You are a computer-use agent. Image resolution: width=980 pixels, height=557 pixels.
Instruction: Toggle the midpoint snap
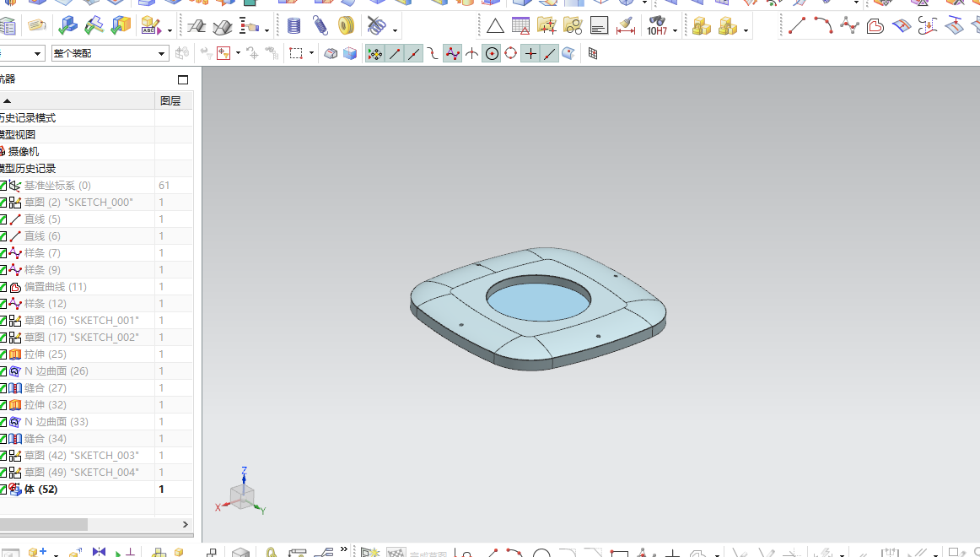point(414,54)
